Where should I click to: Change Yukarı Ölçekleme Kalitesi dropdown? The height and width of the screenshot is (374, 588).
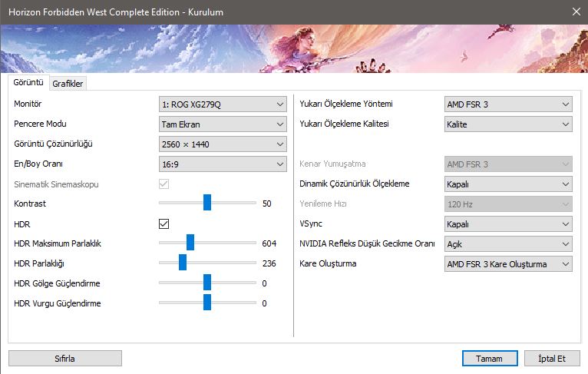click(508, 124)
